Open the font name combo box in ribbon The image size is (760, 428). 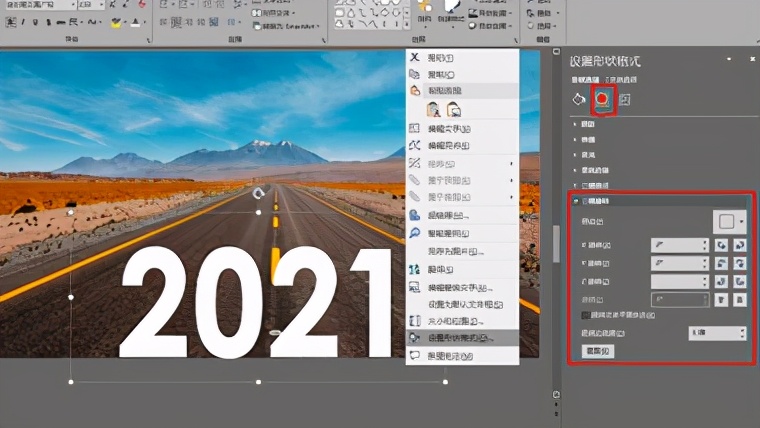pos(39,4)
